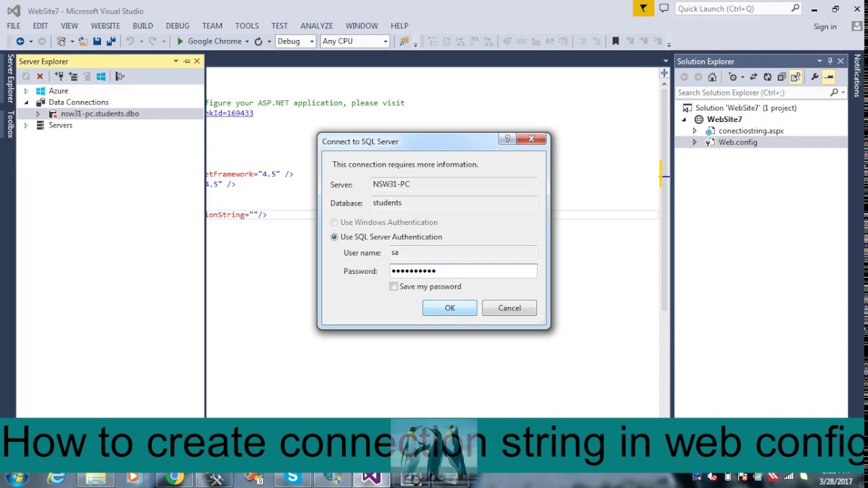Click the User name field containing sa
Image resolution: width=868 pixels, height=488 pixels.
(x=463, y=253)
